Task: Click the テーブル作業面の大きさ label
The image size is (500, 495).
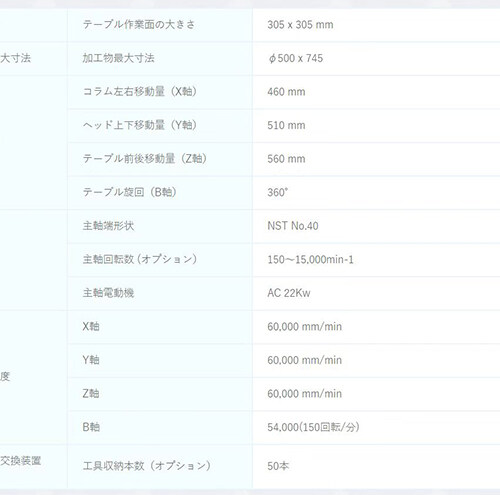Action: [x=139, y=25]
